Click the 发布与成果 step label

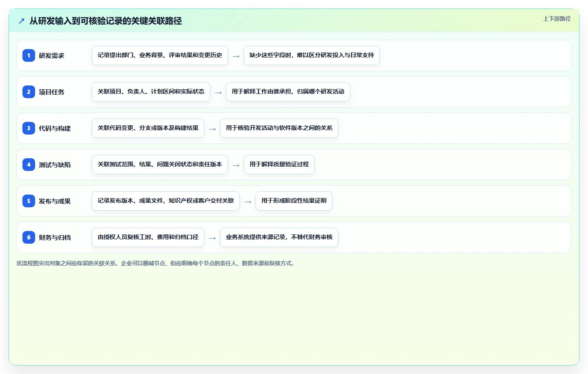click(55, 201)
